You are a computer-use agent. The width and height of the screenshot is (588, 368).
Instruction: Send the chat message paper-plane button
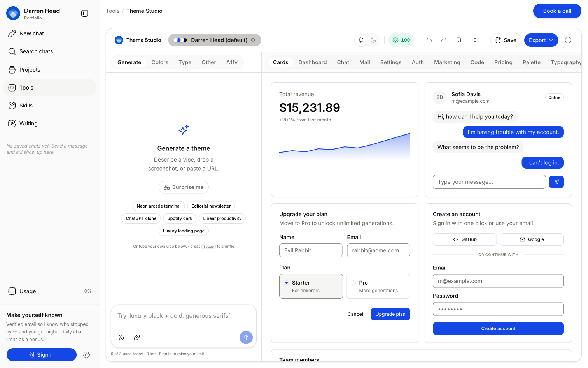(x=556, y=182)
